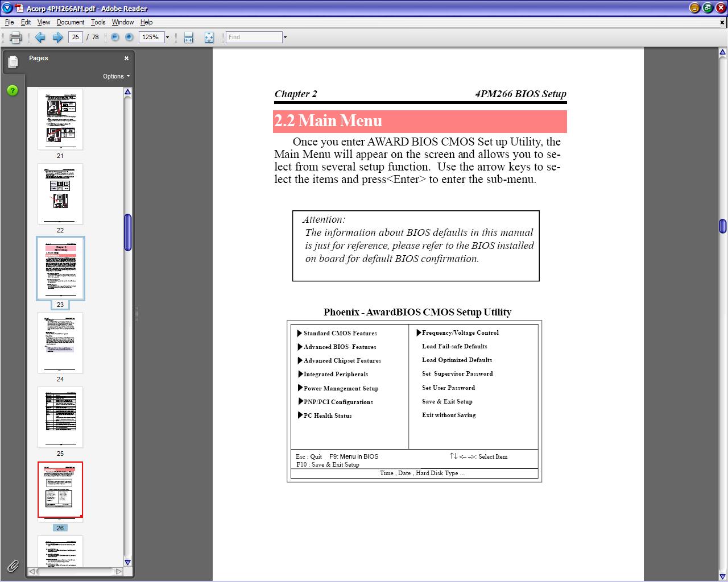Image resolution: width=728 pixels, height=582 pixels.
Task: Open the File menu
Action: click(x=9, y=22)
